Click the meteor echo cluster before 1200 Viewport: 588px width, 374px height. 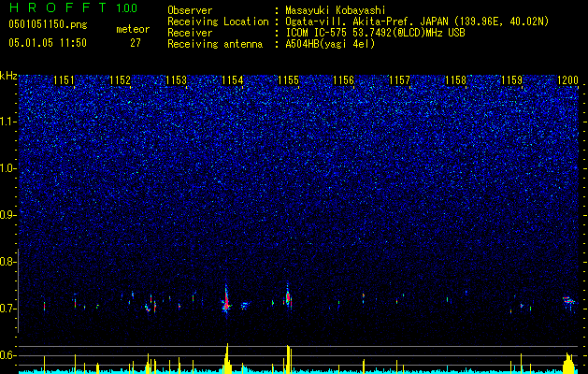click(x=569, y=300)
